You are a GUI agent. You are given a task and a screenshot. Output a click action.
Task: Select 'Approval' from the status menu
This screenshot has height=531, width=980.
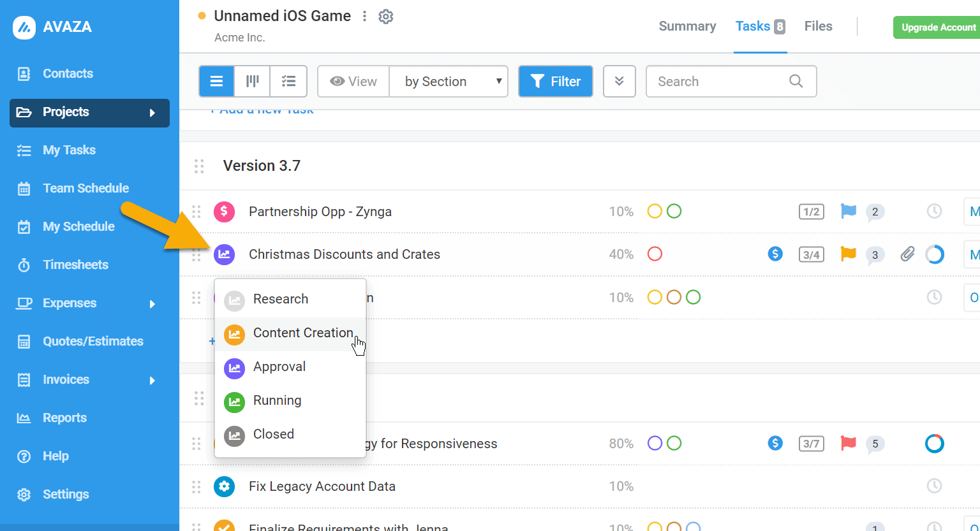279,367
